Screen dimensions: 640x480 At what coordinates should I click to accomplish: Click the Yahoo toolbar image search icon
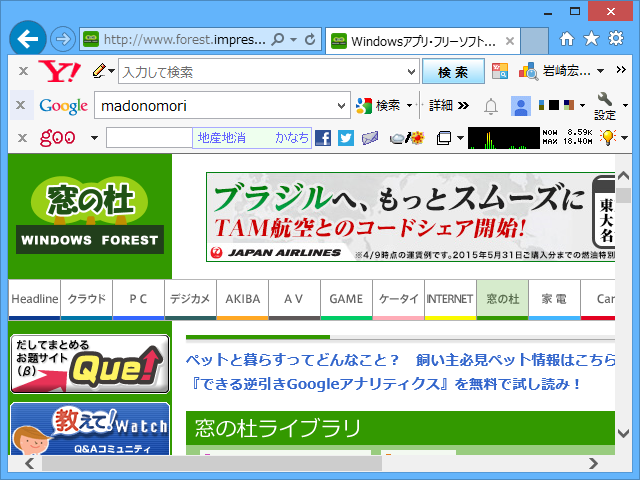(500, 71)
